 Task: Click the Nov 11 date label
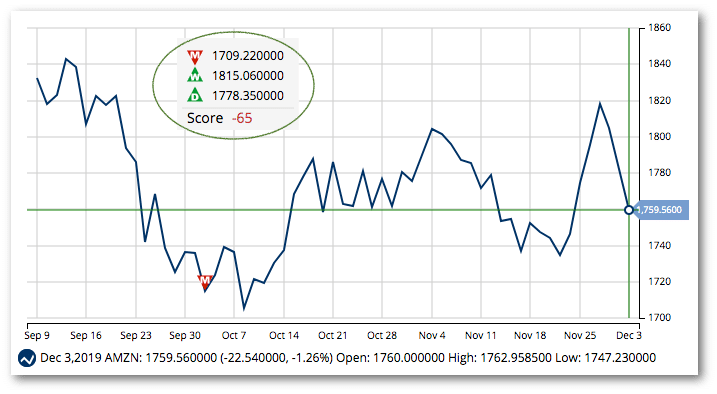[x=481, y=335]
